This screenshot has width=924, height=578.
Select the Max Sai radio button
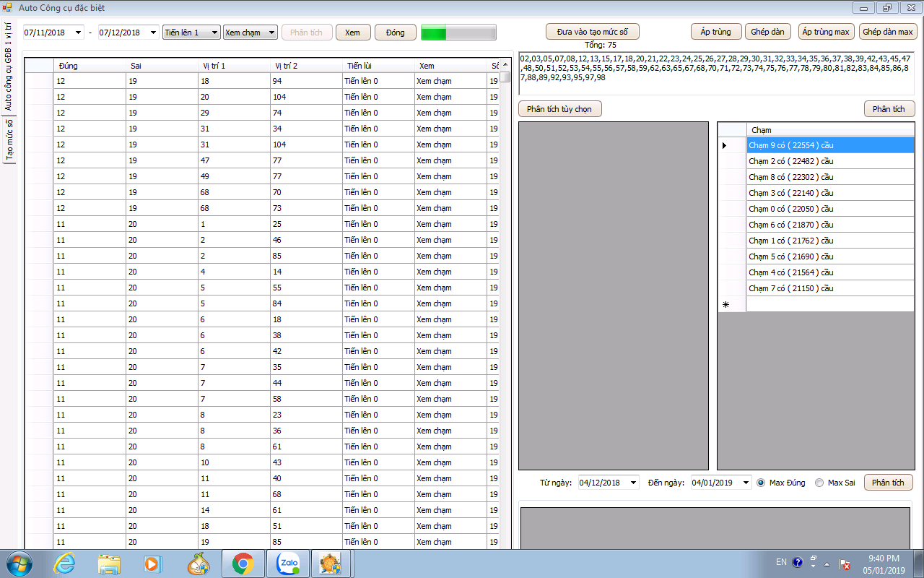[819, 483]
